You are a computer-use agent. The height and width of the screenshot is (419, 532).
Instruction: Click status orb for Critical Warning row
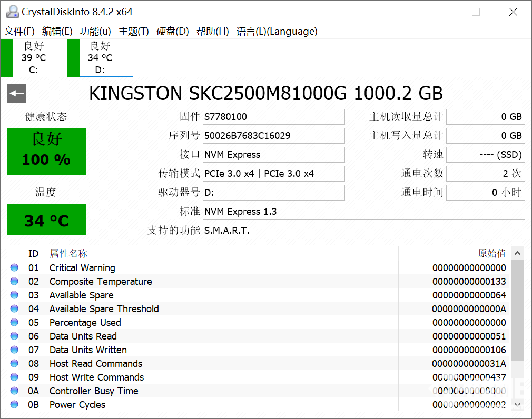(x=14, y=267)
